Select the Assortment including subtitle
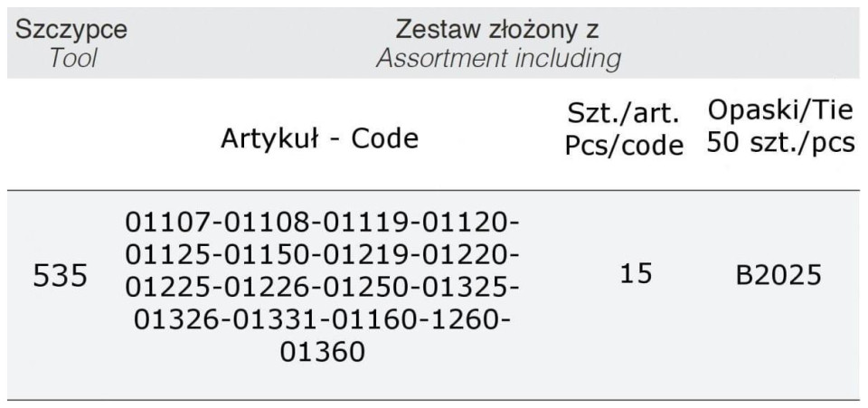Viewport: 868px width, 408px height. [498, 59]
